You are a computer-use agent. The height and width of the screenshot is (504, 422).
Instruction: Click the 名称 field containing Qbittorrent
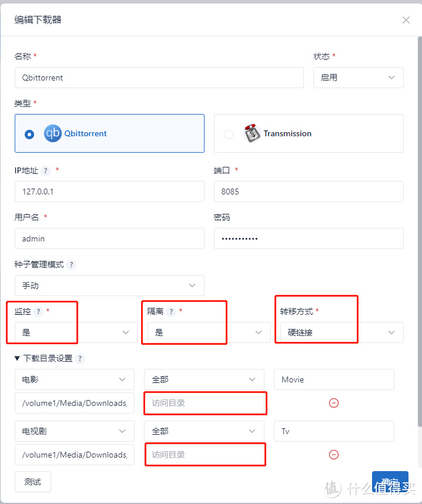pos(159,78)
